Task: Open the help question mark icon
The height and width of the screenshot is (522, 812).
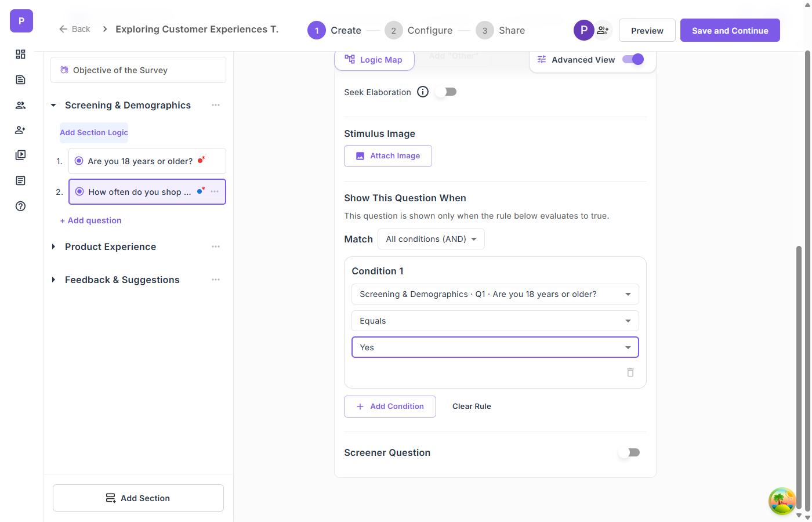Action: click(20, 206)
